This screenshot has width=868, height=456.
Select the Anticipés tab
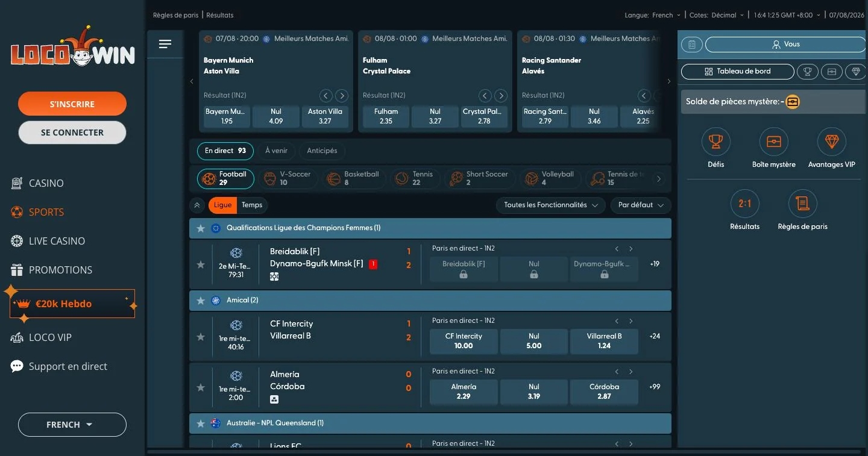pyautogui.click(x=322, y=151)
